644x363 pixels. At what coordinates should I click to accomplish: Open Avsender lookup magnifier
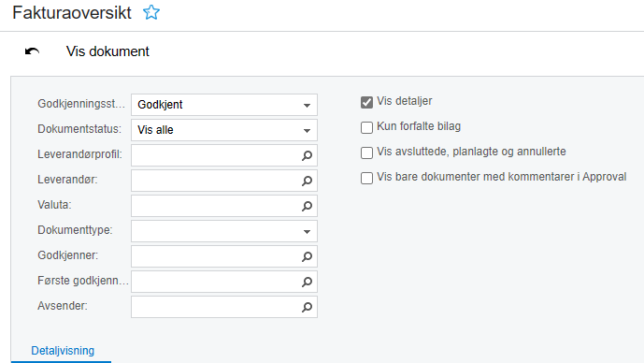coord(307,307)
